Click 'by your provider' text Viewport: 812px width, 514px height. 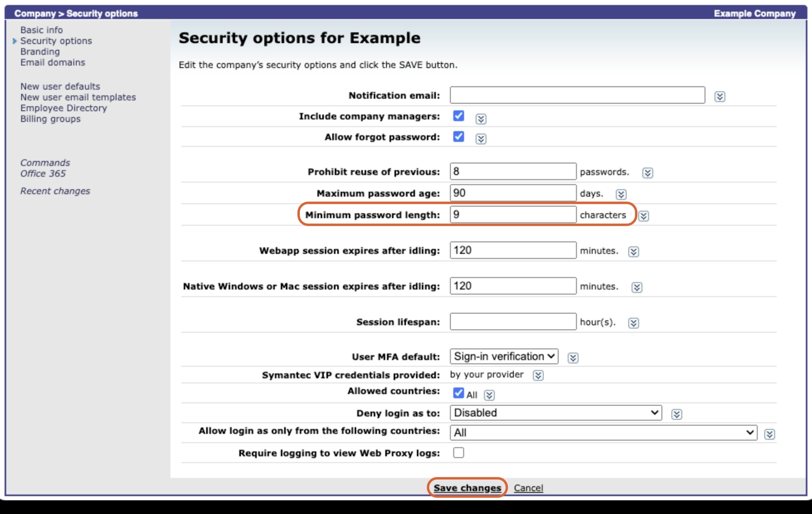coord(486,375)
